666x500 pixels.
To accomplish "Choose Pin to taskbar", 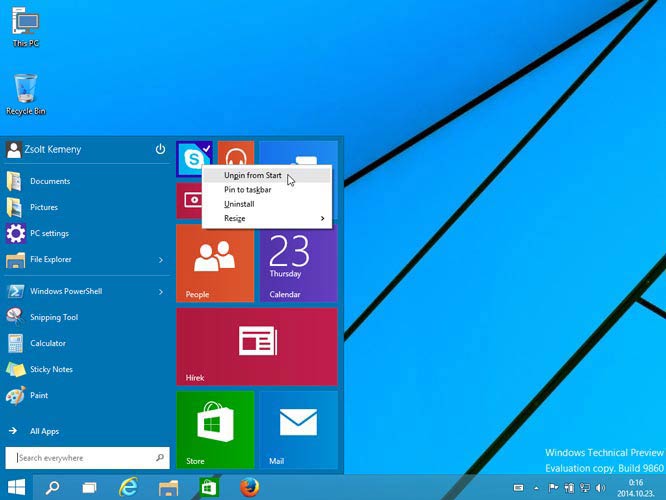I will (x=266, y=190).
